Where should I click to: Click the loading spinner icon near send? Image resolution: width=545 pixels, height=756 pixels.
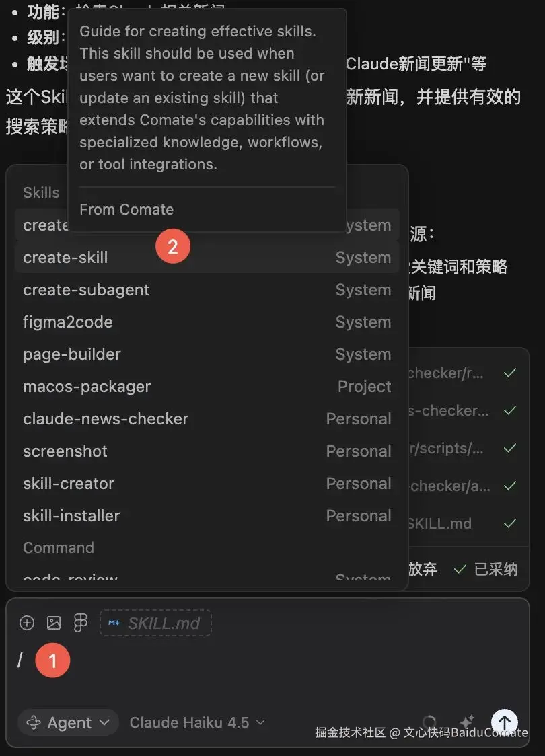coord(429,722)
